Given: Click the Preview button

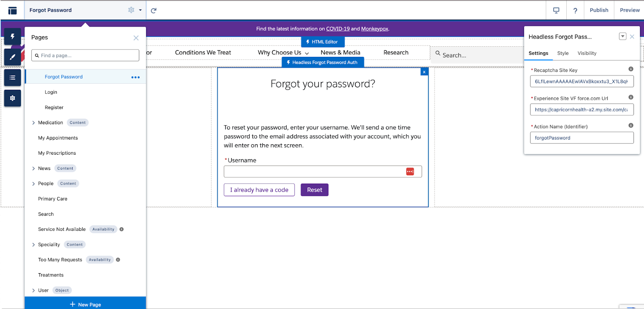Looking at the screenshot, I should [x=630, y=10].
